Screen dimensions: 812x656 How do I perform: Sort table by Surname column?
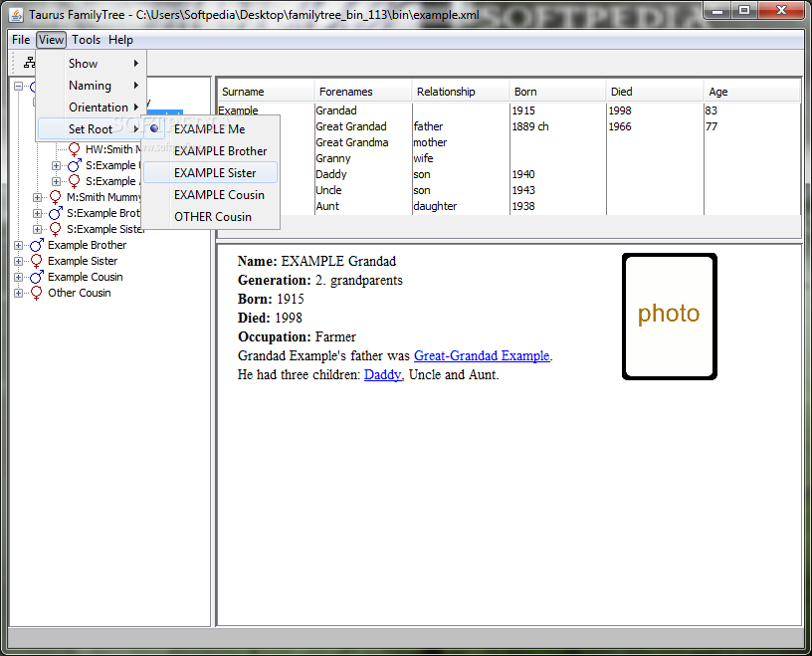266,92
